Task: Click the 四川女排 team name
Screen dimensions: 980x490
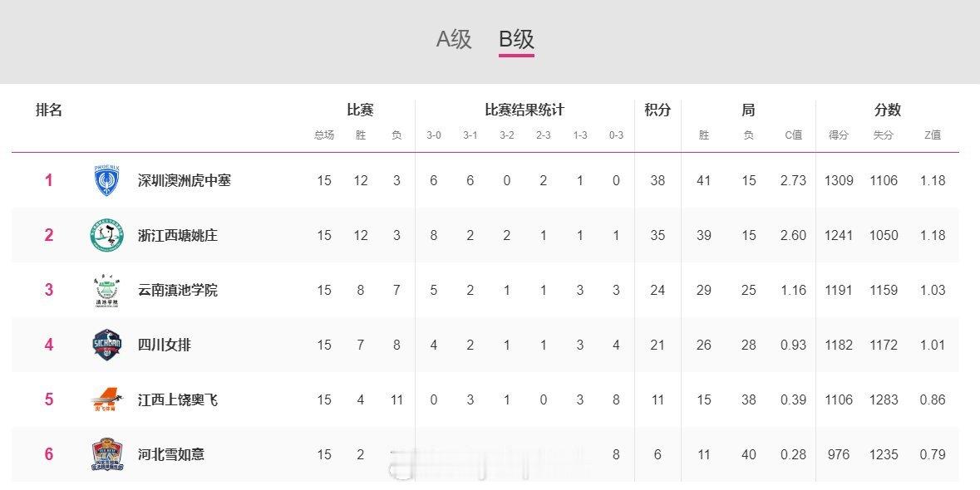Action: tap(164, 345)
